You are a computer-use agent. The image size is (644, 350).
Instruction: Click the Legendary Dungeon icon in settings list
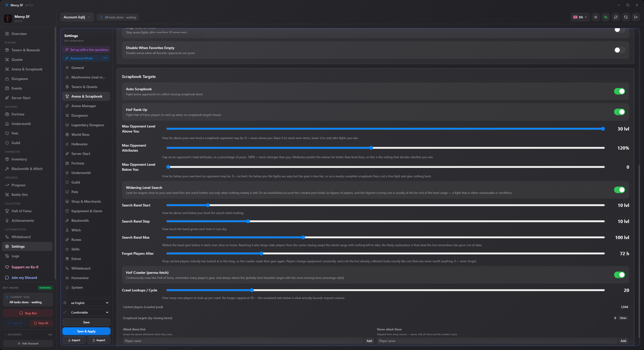(x=67, y=125)
